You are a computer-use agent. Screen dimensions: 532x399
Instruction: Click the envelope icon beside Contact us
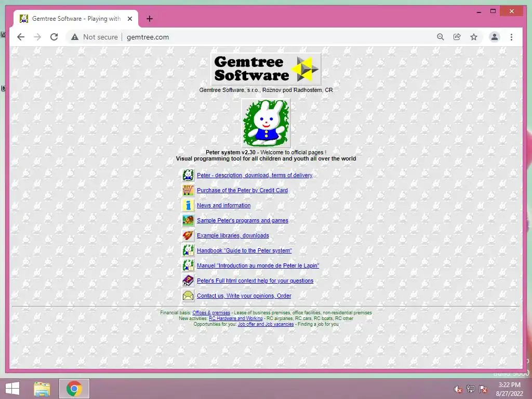[x=188, y=296]
